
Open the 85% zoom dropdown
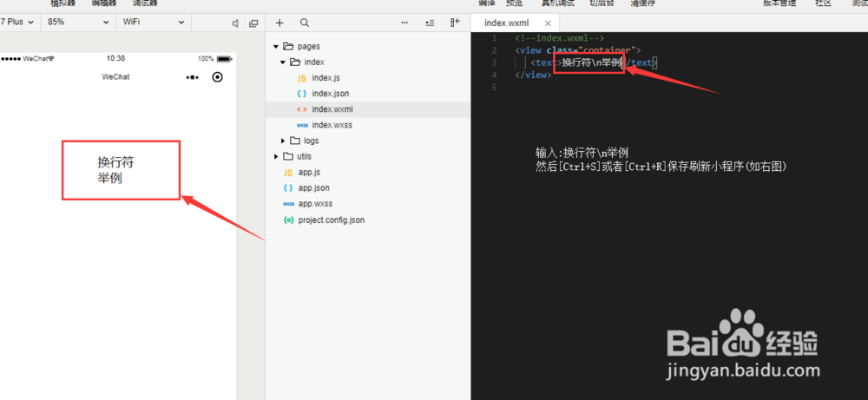pyautogui.click(x=78, y=23)
